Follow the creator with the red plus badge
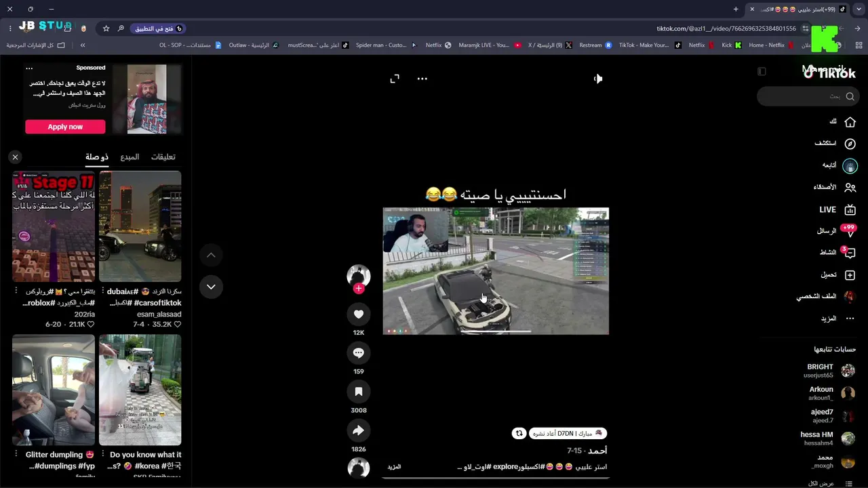The image size is (868, 488). click(359, 289)
